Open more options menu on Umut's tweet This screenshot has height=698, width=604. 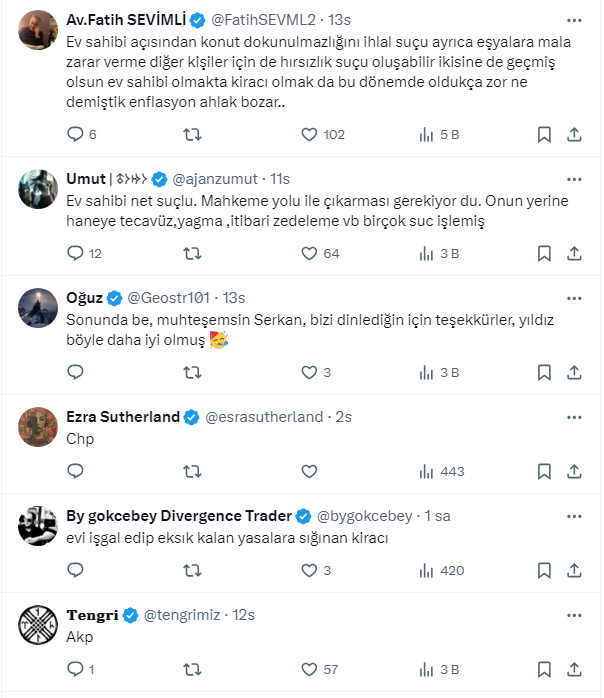(x=573, y=179)
